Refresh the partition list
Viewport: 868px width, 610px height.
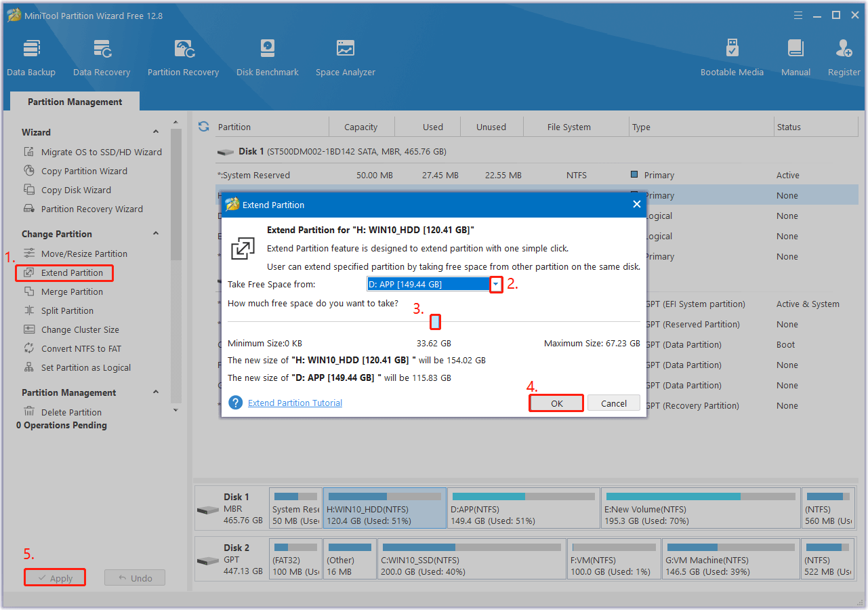pyautogui.click(x=203, y=127)
